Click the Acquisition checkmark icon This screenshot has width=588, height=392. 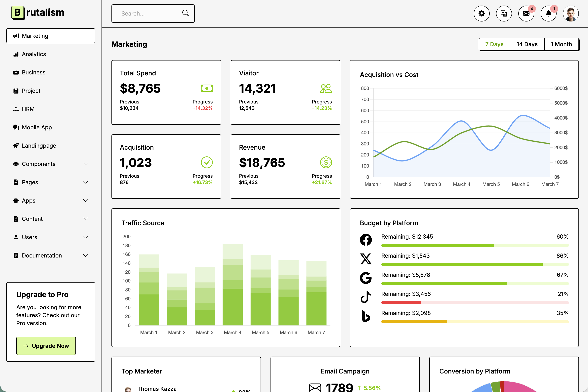pos(207,163)
